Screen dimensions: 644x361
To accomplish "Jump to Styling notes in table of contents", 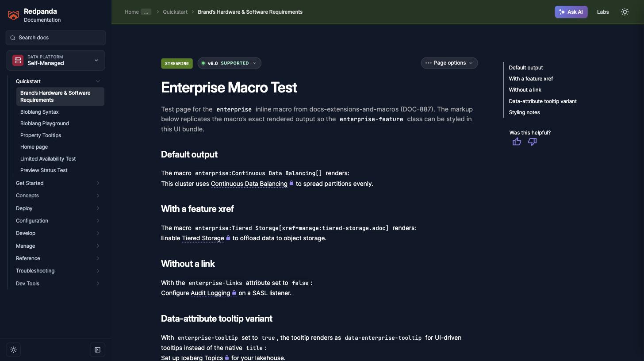I will click(524, 112).
